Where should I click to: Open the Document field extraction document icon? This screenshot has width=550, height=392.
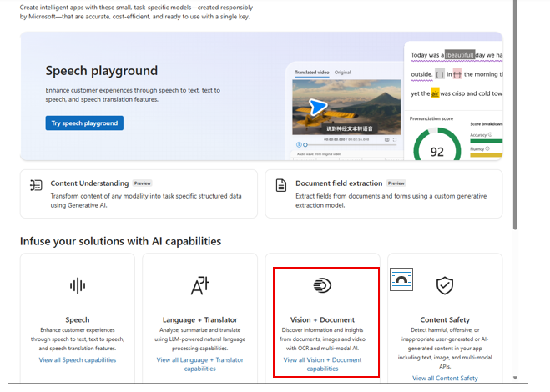281,185
